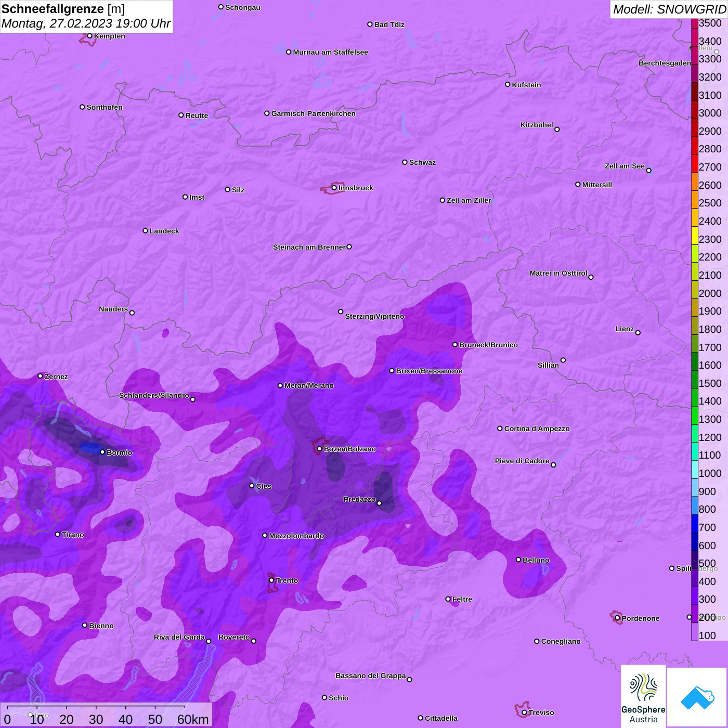Select the Bozen/Bolzano city marker dot

point(319,449)
